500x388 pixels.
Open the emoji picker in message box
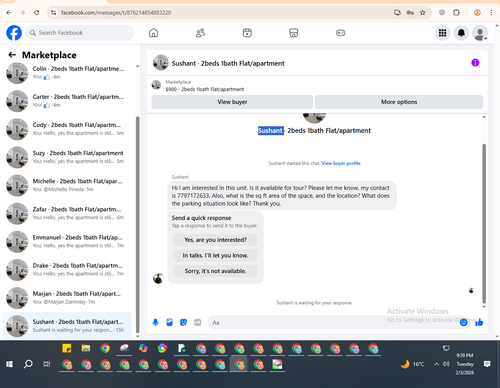[463, 322]
